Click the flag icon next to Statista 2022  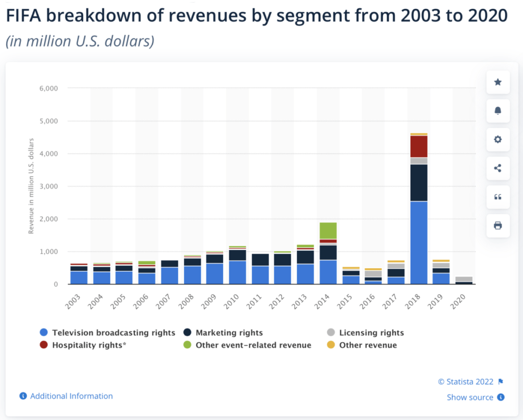[x=501, y=381]
